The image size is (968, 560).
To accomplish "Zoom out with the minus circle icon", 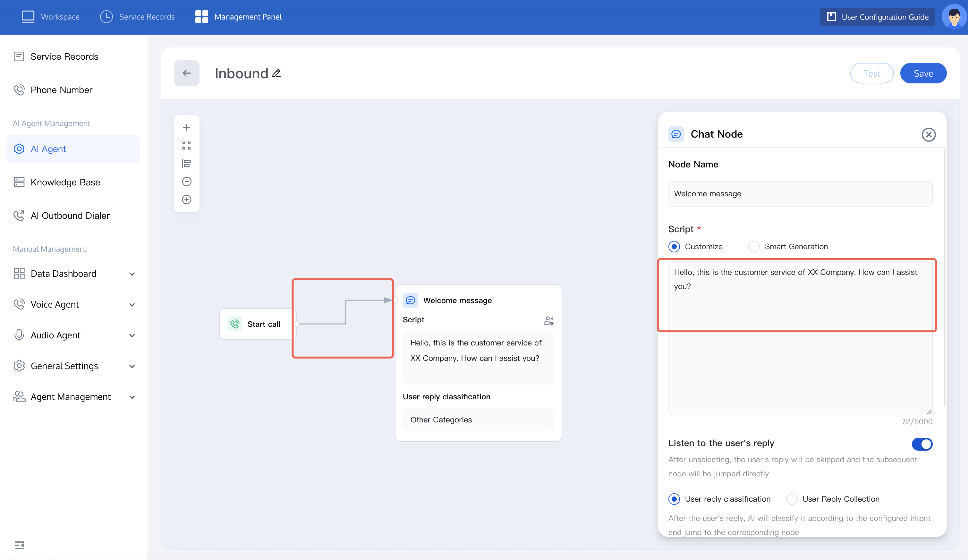I will coord(186,181).
